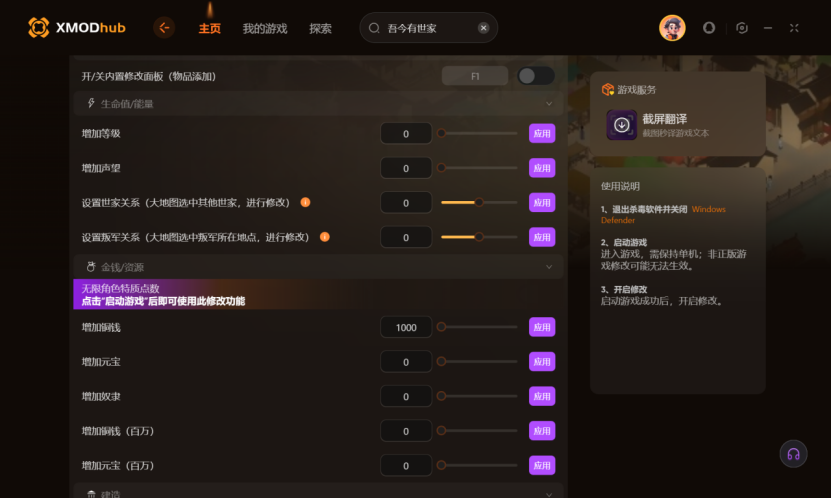Viewport: 831px width, 498px height.
Task: Toggle the 开/关内置修改面板 switch
Action: point(536,76)
